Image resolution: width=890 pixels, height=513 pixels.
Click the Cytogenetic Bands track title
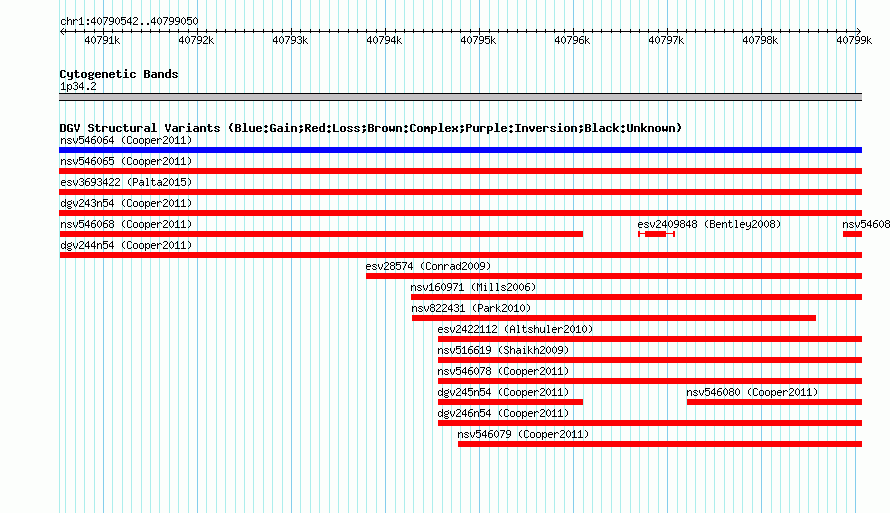(x=119, y=74)
